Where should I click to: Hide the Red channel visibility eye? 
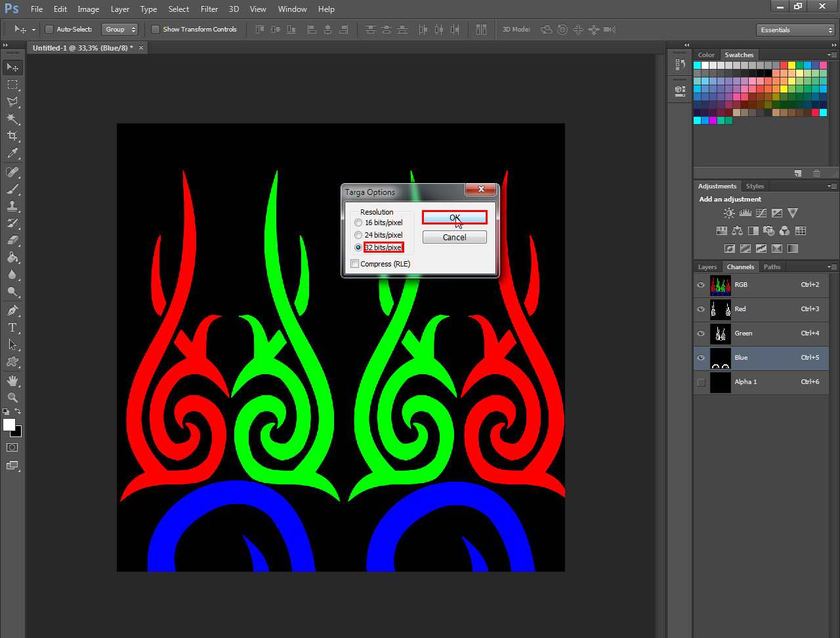coord(701,309)
